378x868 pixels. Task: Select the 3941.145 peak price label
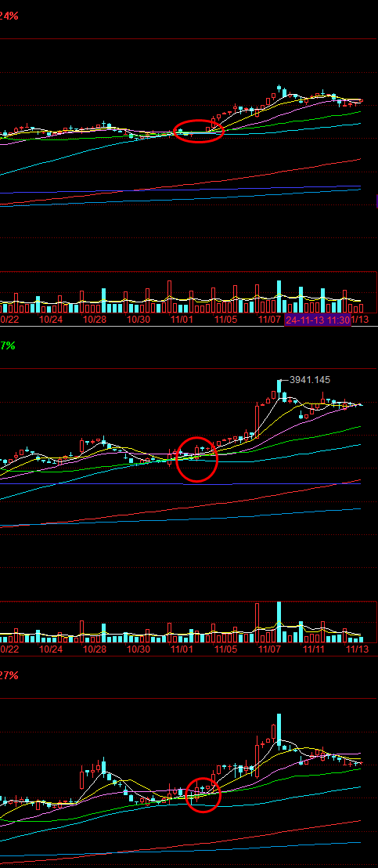coord(309,380)
